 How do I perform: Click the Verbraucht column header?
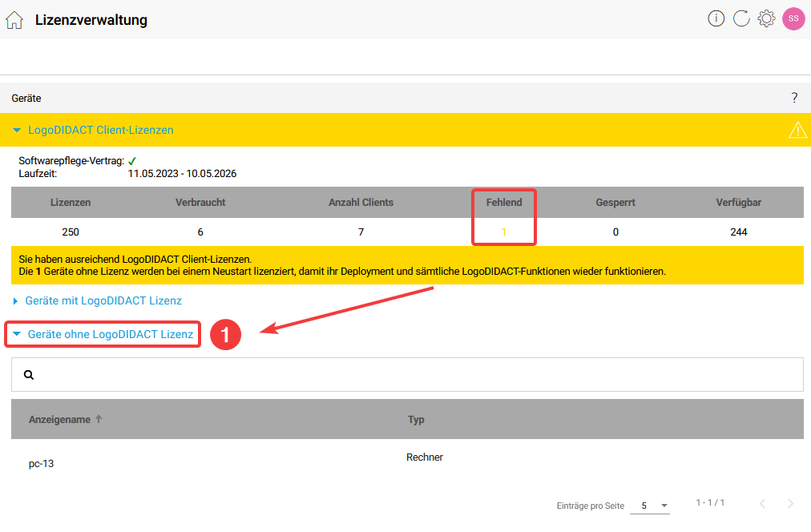[200, 203]
